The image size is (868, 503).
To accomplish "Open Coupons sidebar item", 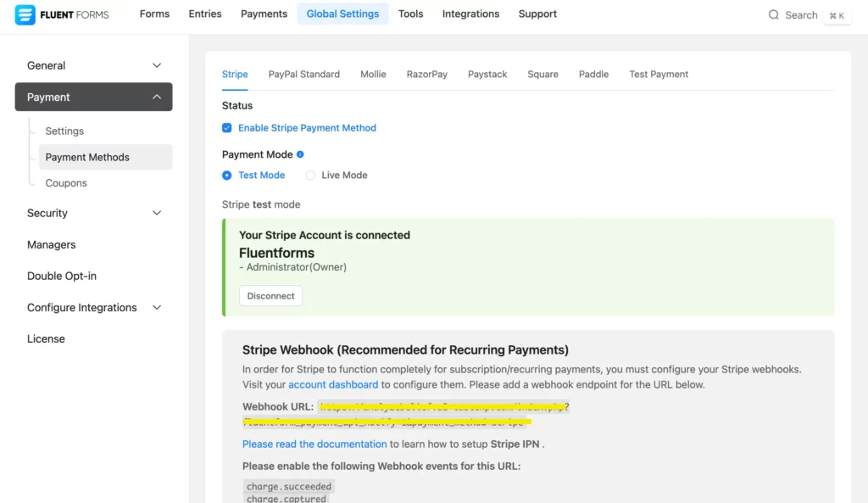I will (x=66, y=183).
